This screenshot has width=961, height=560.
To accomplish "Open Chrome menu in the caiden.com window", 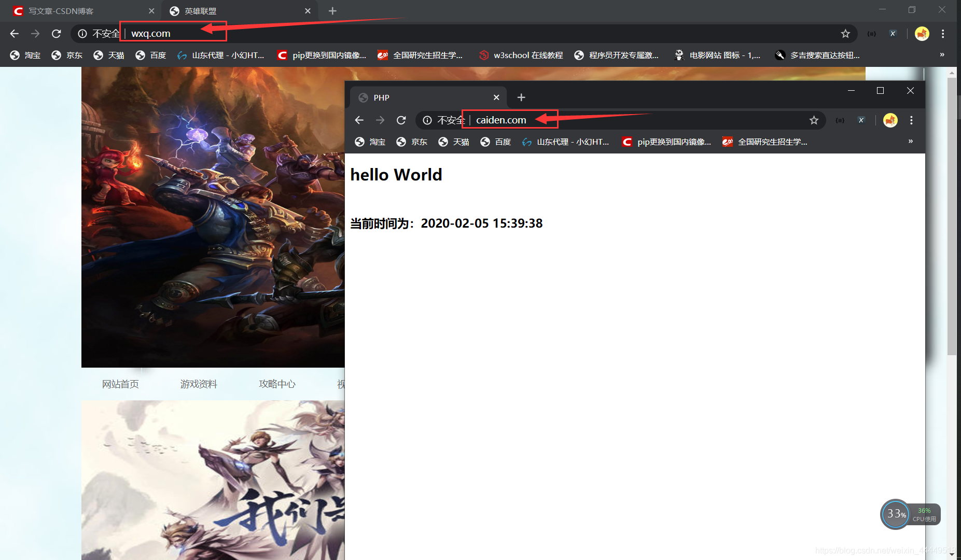I will coord(911,120).
